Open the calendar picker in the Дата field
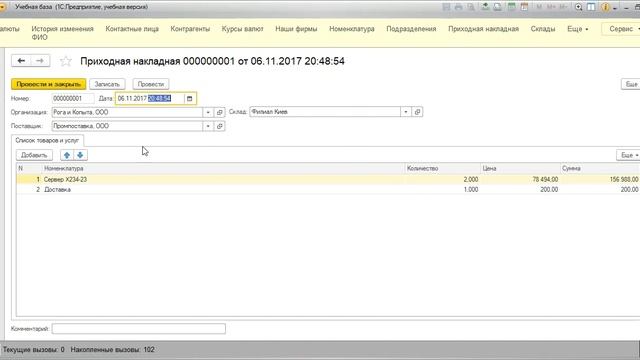640x360 pixels. pos(189,98)
